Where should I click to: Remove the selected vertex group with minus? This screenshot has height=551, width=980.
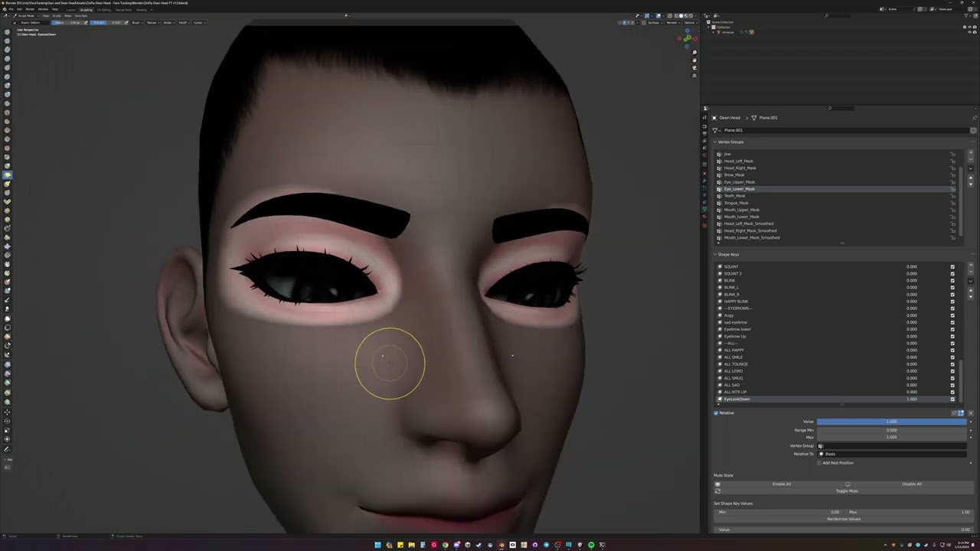click(x=971, y=159)
